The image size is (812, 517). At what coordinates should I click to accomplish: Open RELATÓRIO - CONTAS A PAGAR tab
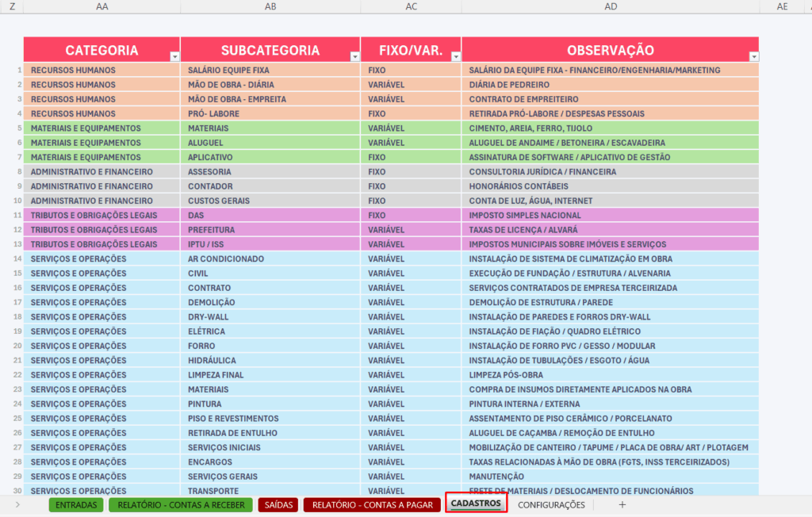pyautogui.click(x=372, y=504)
